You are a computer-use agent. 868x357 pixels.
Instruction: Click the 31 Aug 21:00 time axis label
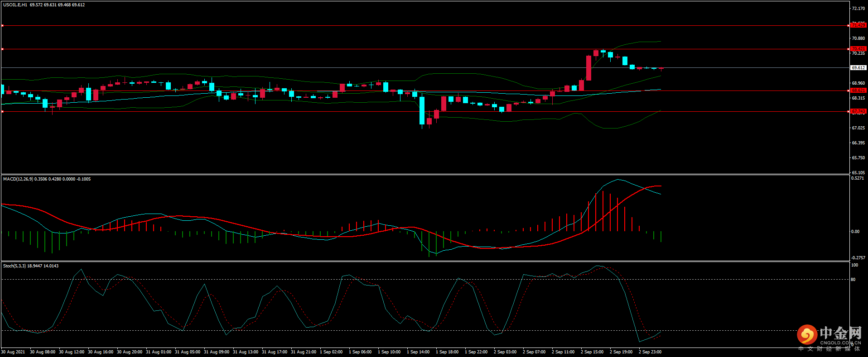point(303,352)
